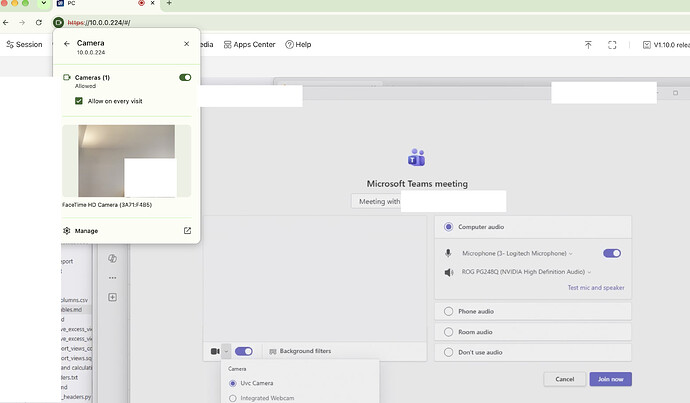Toggle the Teams camera switch

click(x=244, y=351)
